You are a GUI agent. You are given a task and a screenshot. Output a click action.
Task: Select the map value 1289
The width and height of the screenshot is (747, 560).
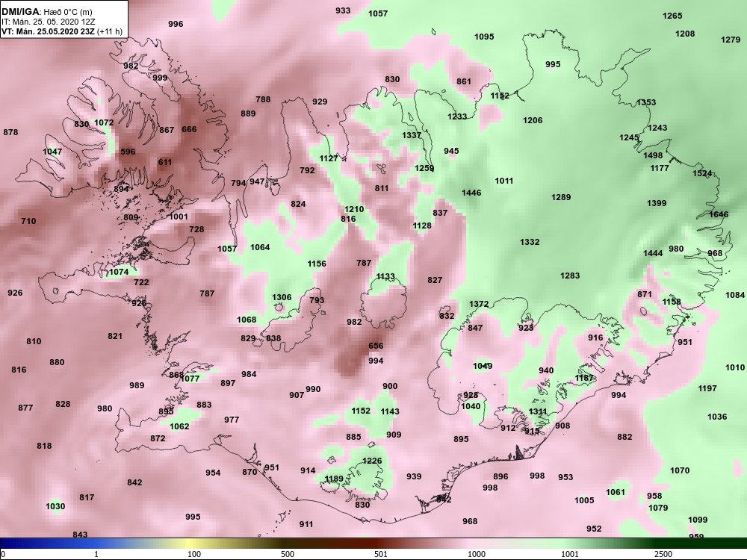pyautogui.click(x=561, y=196)
